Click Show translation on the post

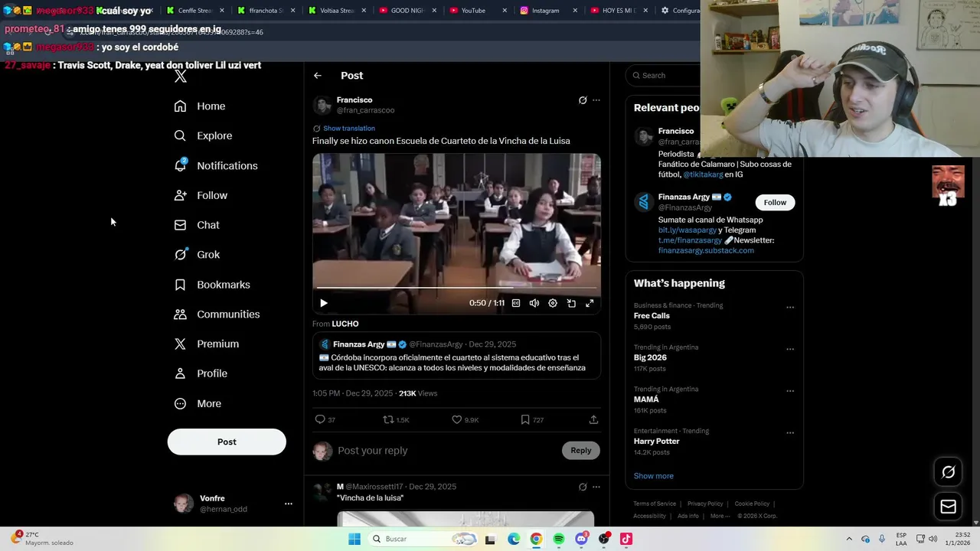click(349, 129)
